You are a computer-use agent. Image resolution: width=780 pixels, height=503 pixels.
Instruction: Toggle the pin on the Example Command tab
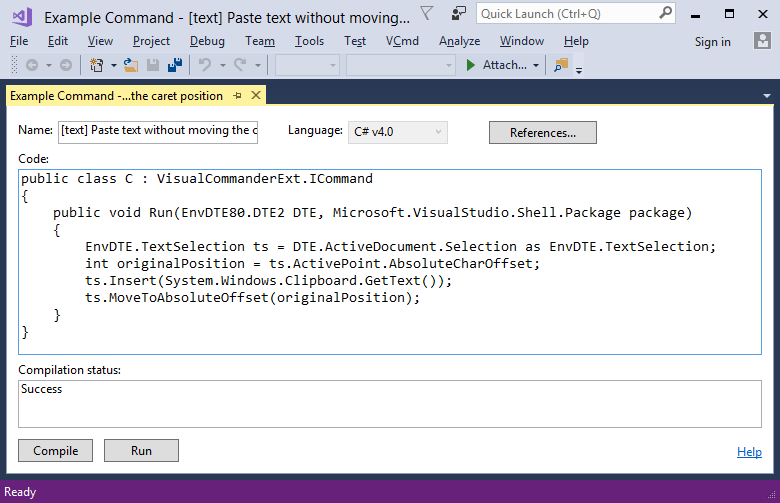click(x=238, y=95)
